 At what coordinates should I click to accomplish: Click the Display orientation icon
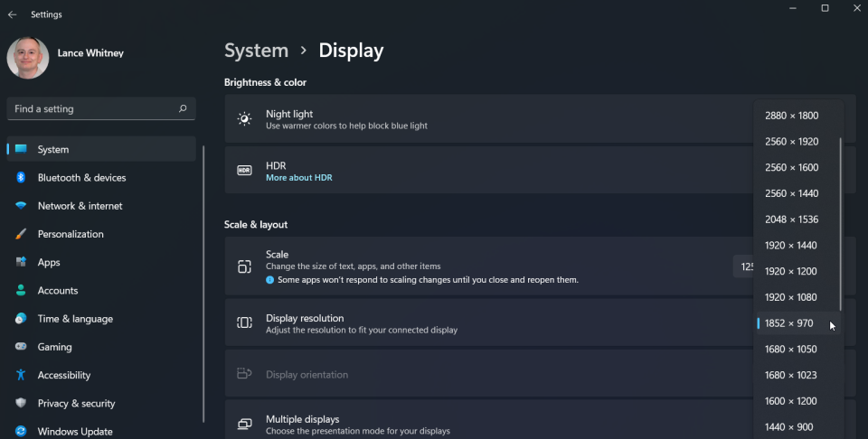pyautogui.click(x=244, y=373)
